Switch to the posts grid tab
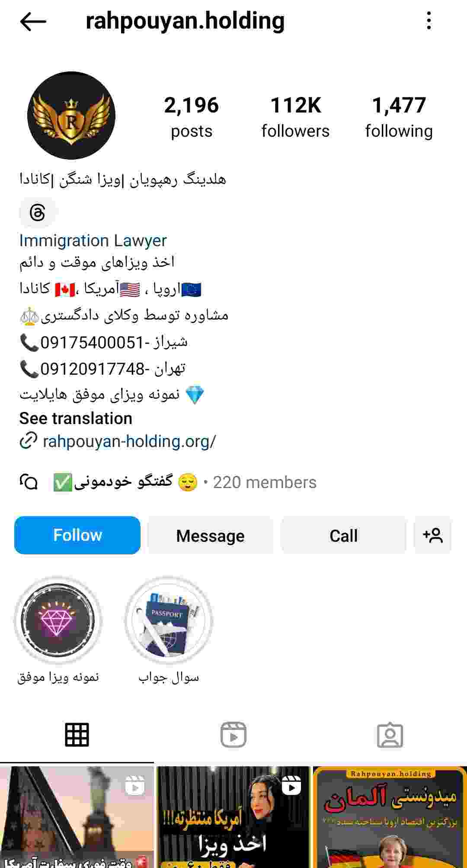This screenshot has height=868, width=467. [x=77, y=734]
